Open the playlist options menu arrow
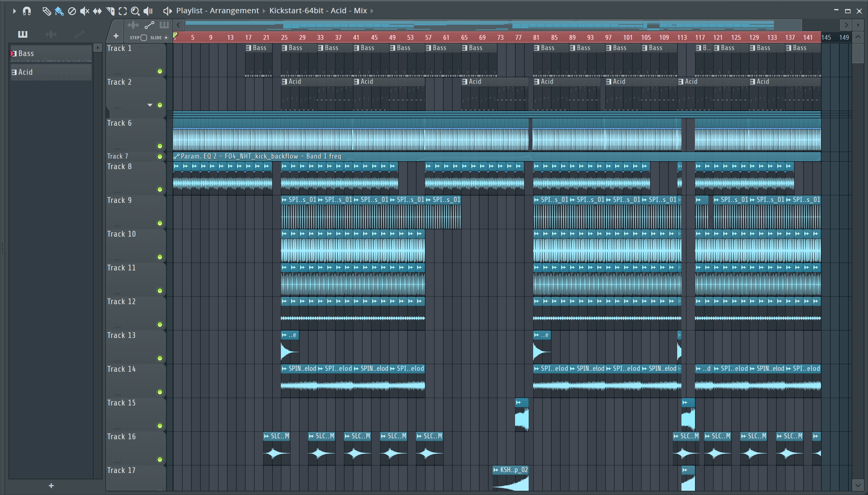The image size is (868, 495). tap(14, 11)
